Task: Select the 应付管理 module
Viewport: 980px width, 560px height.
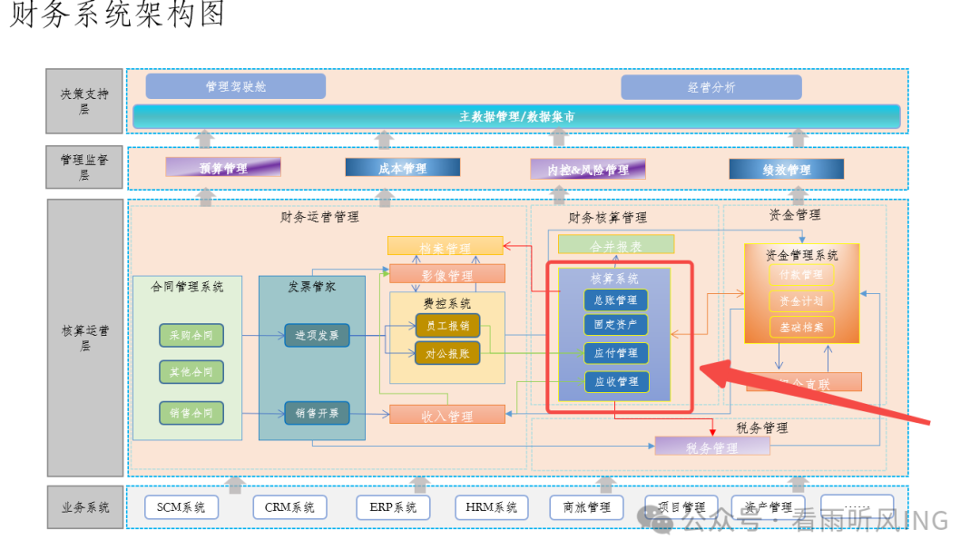Action: pyautogui.click(x=615, y=353)
